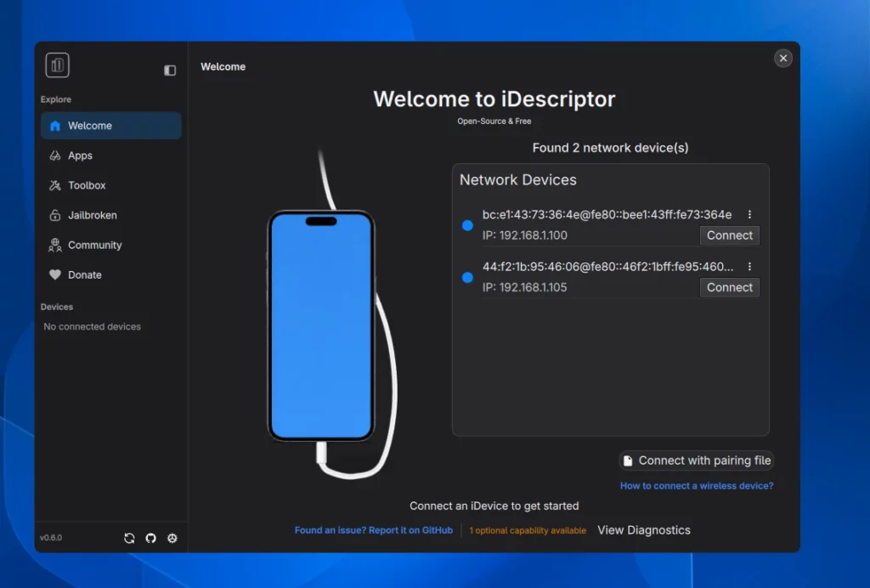Click the IP: 192.168.1.105 text
Viewport: 870px width, 588px height.
click(524, 287)
